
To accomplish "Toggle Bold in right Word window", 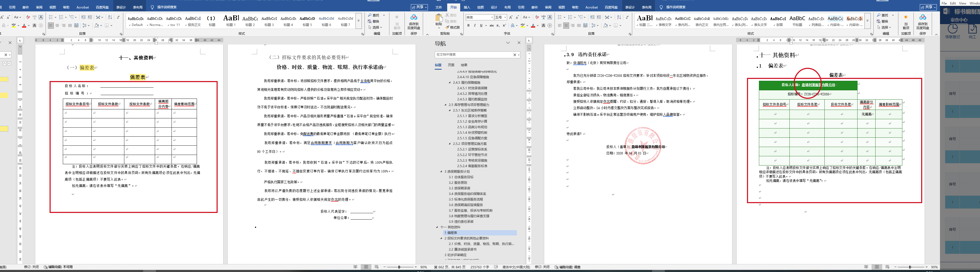I will [x=468, y=25].
